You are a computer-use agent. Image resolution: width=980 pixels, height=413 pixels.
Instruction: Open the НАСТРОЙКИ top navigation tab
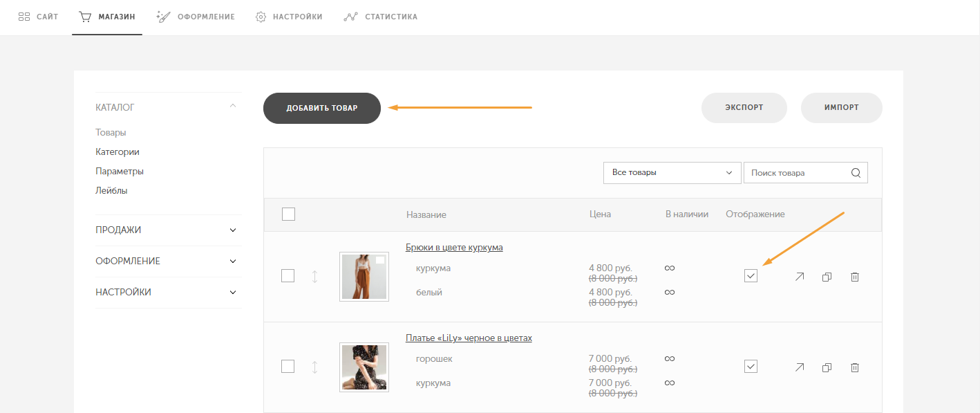pyautogui.click(x=289, y=17)
